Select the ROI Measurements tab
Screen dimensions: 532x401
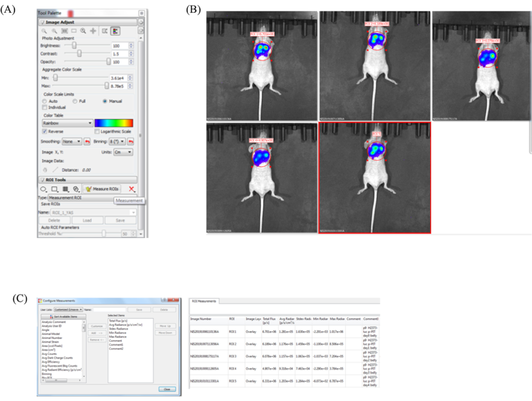(204, 301)
